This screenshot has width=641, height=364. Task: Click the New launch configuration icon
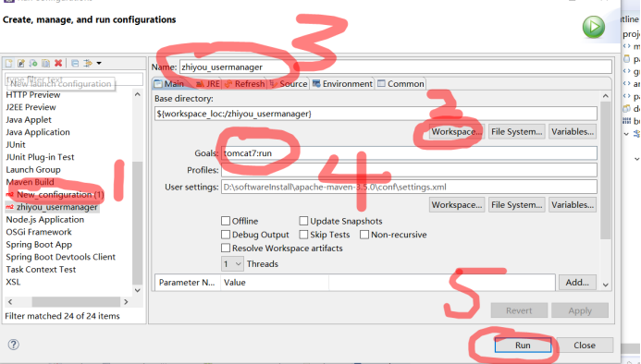click(x=9, y=63)
